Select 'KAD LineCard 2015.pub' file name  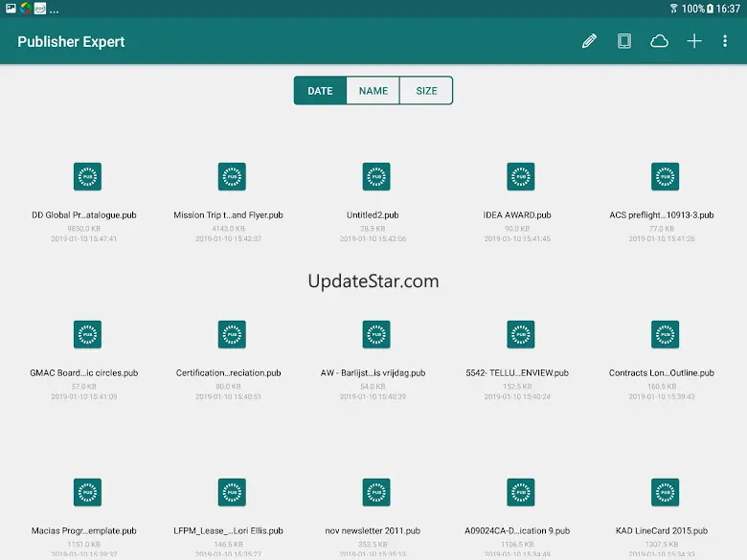click(x=662, y=531)
